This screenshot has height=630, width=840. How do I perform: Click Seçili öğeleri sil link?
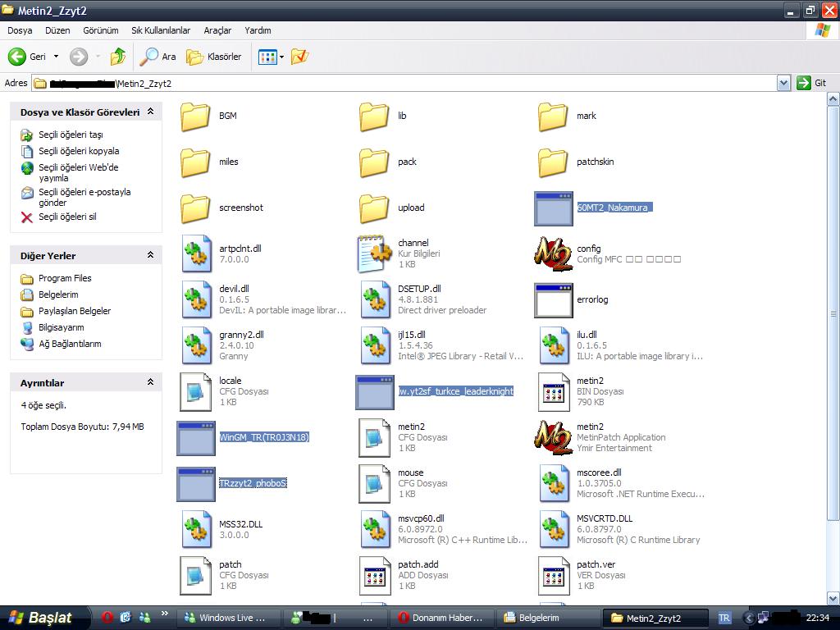coord(67,217)
